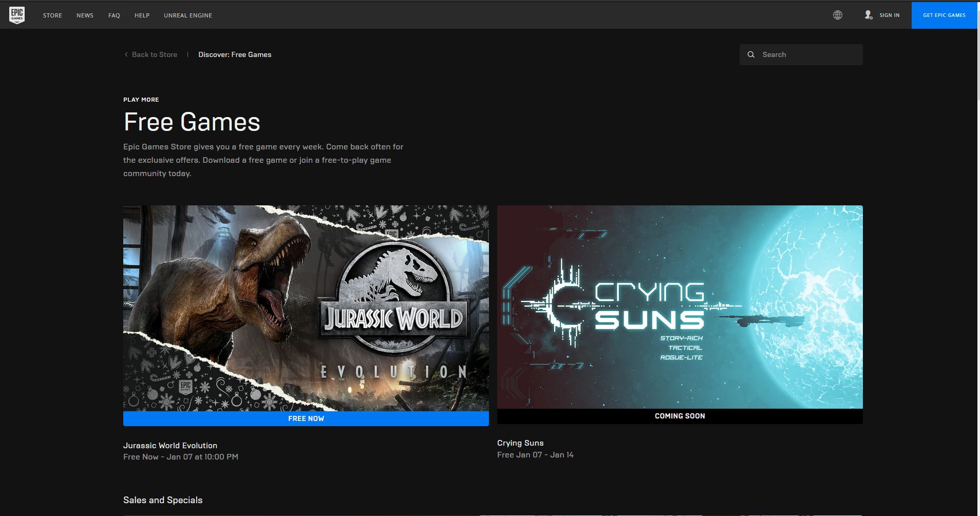Click the Sign In link
Image resolution: width=980 pixels, height=516 pixels.
889,15
